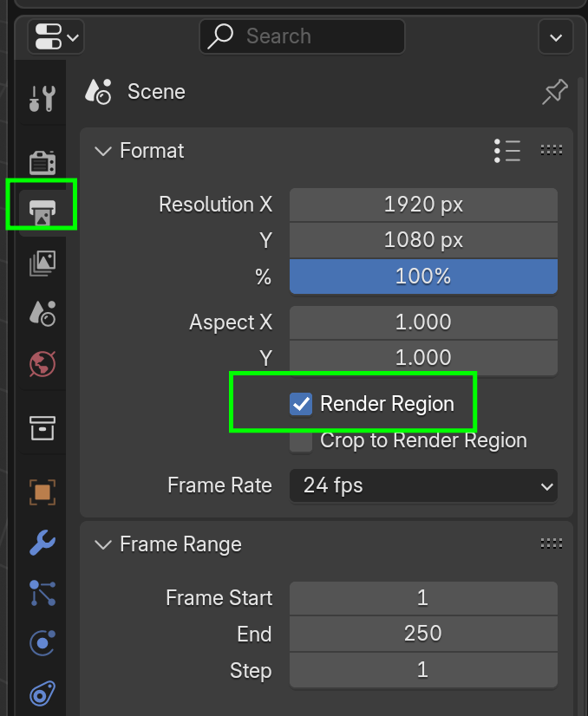The height and width of the screenshot is (716, 588).
Task: Disable the Render Region checkbox
Action: (x=301, y=404)
